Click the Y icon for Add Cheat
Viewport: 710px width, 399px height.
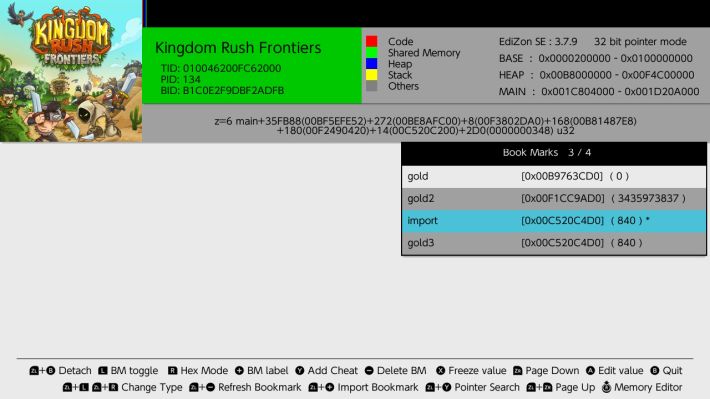click(x=300, y=370)
